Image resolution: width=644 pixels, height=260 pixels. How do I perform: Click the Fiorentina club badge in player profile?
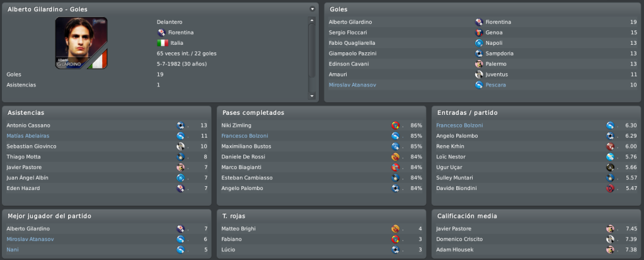(161, 33)
